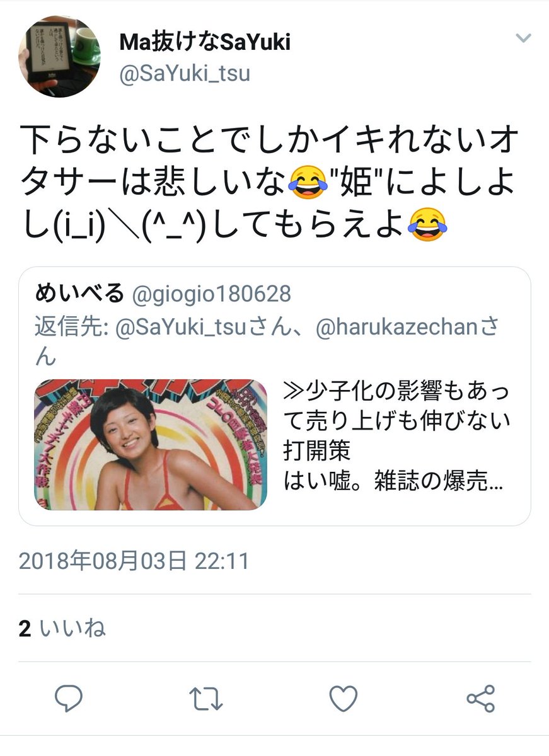The image size is (549, 756).
Task: View the 2018年08月03日 22:11 timestamp
Action: (134, 561)
